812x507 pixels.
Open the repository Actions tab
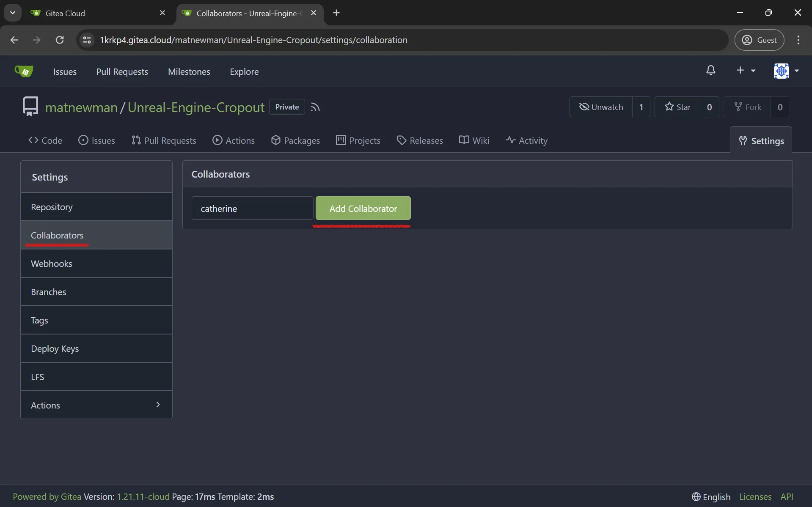pyautogui.click(x=234, y=140)
